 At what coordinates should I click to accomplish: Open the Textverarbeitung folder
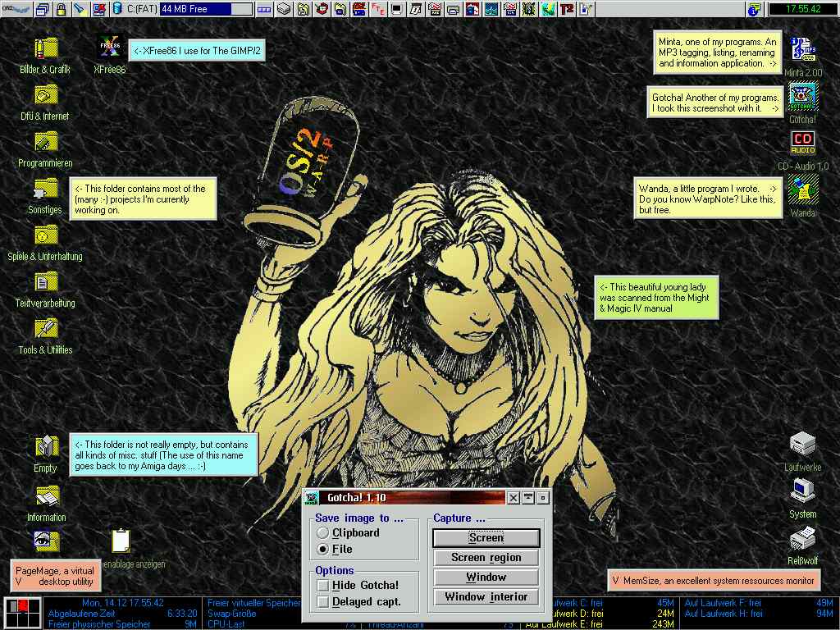point(46,282)
